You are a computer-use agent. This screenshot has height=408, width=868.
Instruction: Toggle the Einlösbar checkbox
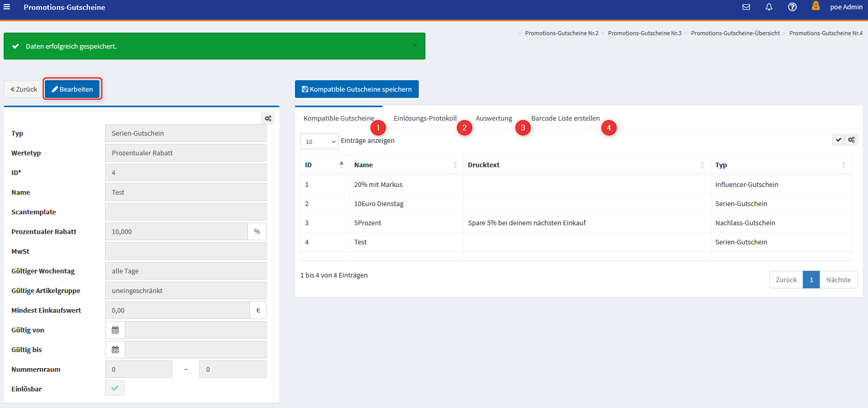pyautogui.click(x=115, y=388)
